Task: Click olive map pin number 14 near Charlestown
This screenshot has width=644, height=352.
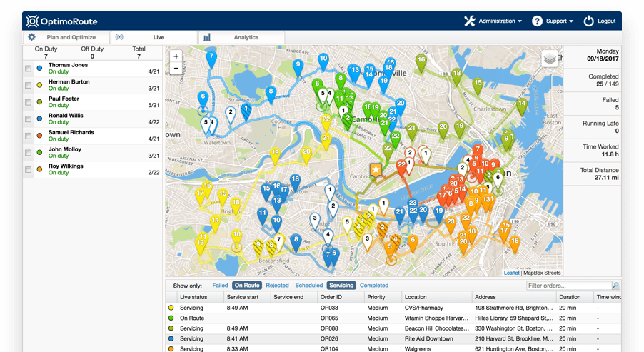Action: [522, 107]
